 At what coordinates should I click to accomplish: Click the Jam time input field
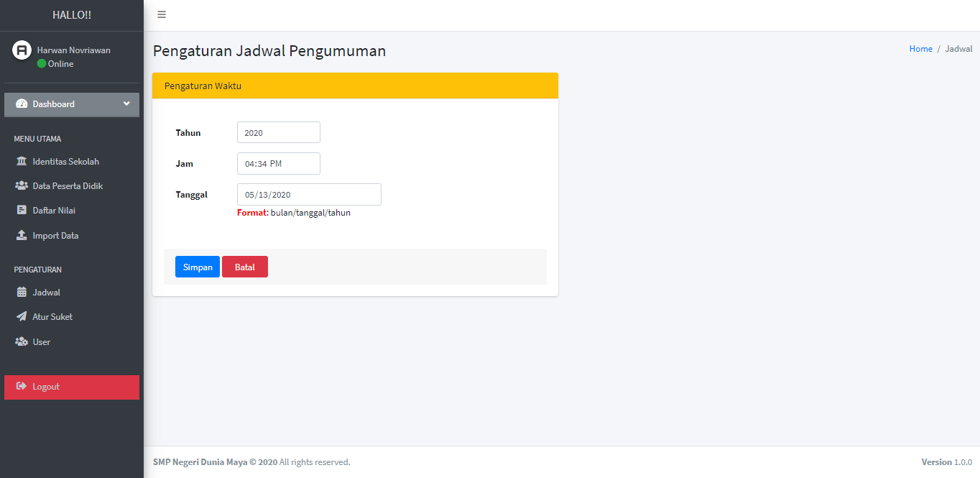click(x=278, y=164)
